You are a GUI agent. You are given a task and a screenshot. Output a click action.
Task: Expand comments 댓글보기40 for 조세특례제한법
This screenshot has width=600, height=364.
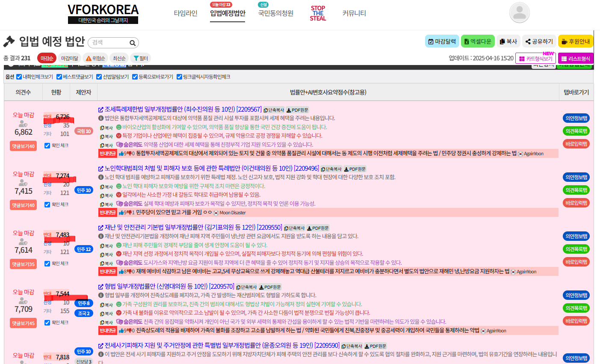(x=24, y=146)
